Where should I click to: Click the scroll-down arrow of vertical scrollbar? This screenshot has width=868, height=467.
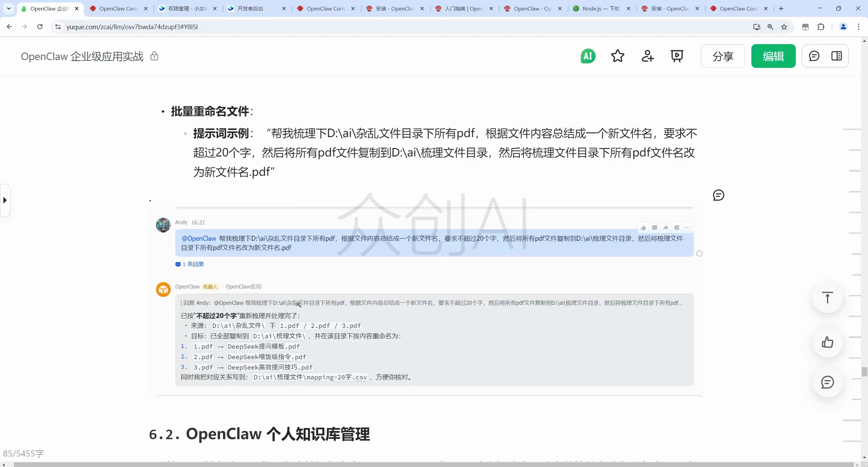click(x=864, y=458)
